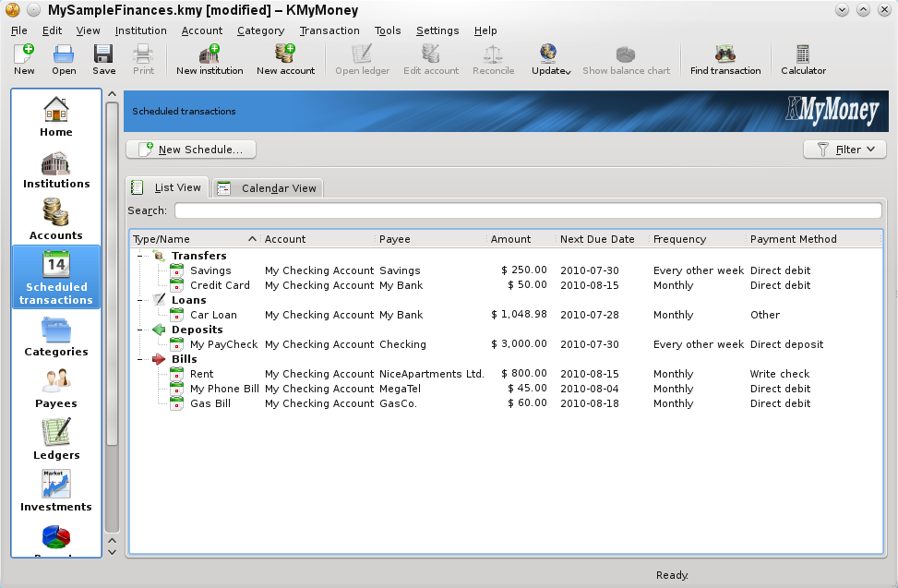
Task: Open the Settings menu
Action: [437, 30]
